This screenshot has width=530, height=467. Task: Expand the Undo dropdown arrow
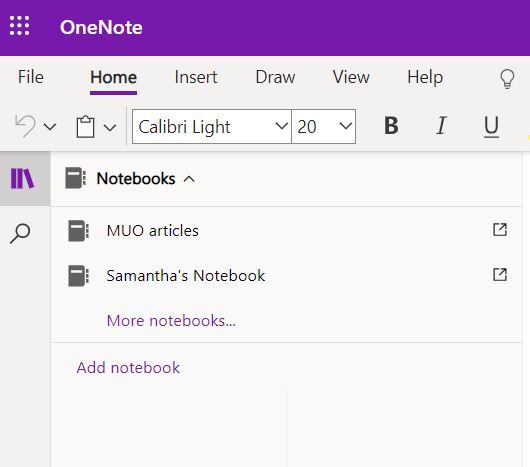(50, 127)
